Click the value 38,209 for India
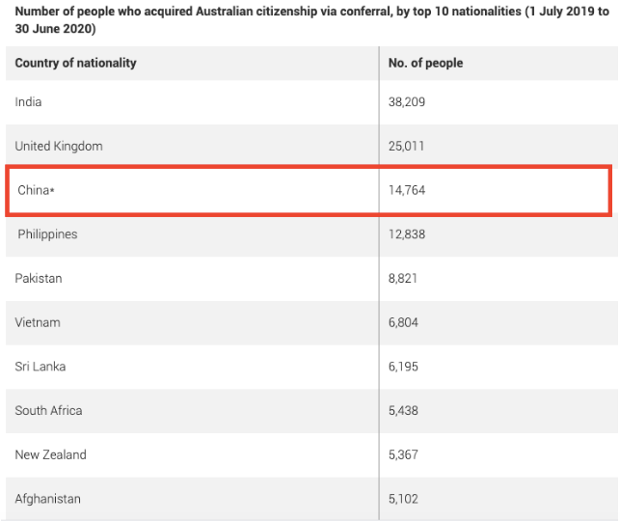Image resolution: width=620 pixels, height=522 pixels. (407, 102)
